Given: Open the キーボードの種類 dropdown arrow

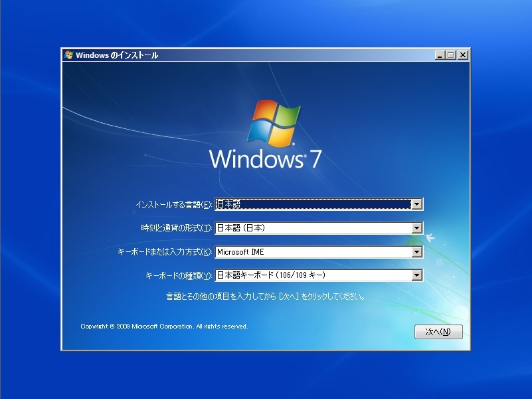Looking at the screenshot, I should click(x=416, y=275).
